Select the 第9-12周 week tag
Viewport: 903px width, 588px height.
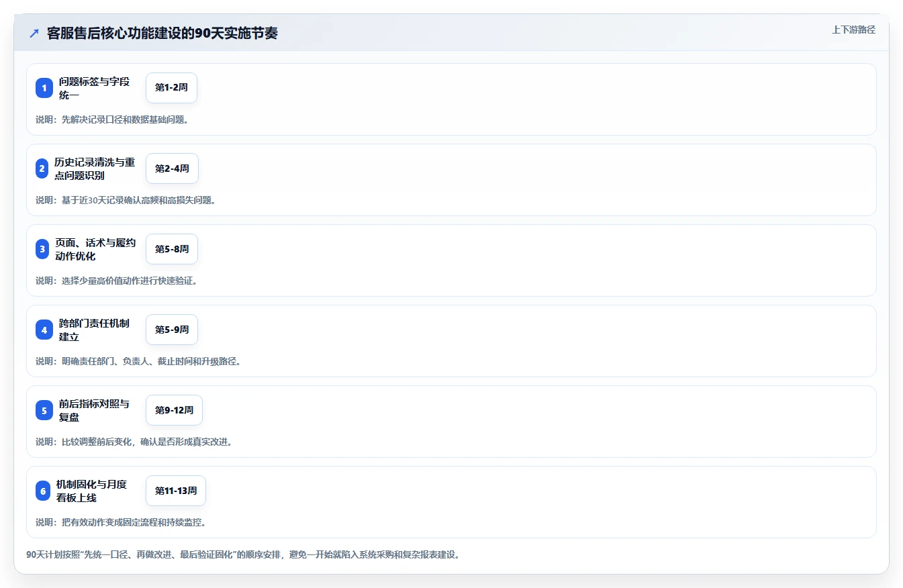coord(174,410)
